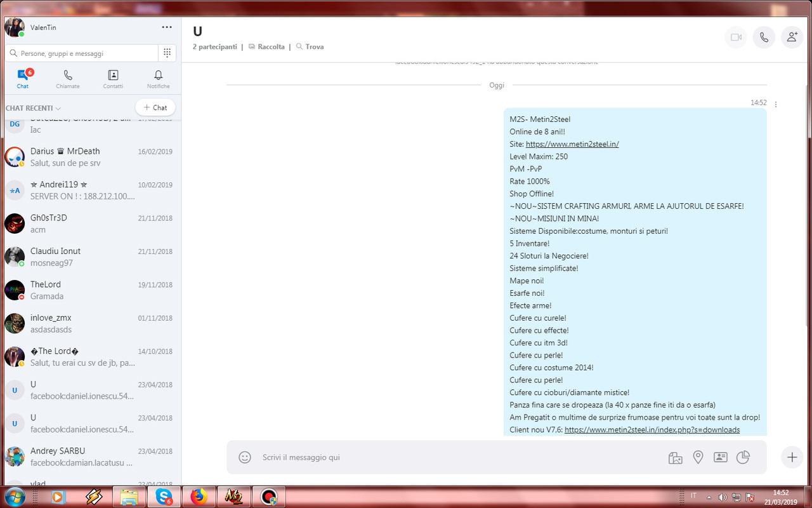Click the IT language indicator in taskbar
Screen dimensions: 812x508
point(693,496)
